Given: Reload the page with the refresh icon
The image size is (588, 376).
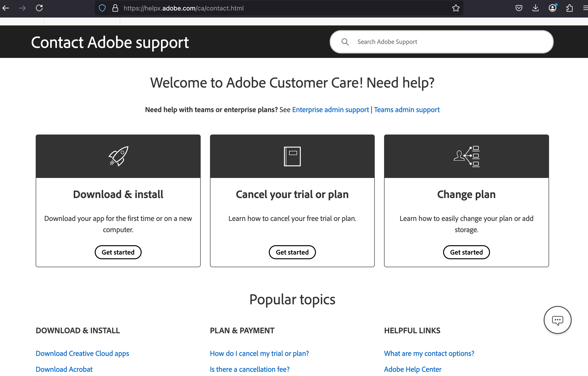Looking at the screenshot, I should (39, 8).
